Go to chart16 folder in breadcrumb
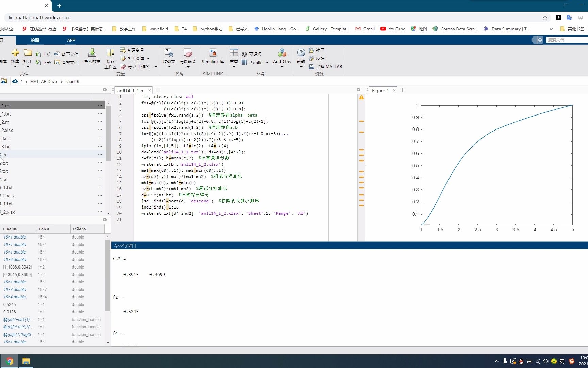This screenshot has height=368, width=588. pos(72,82)
